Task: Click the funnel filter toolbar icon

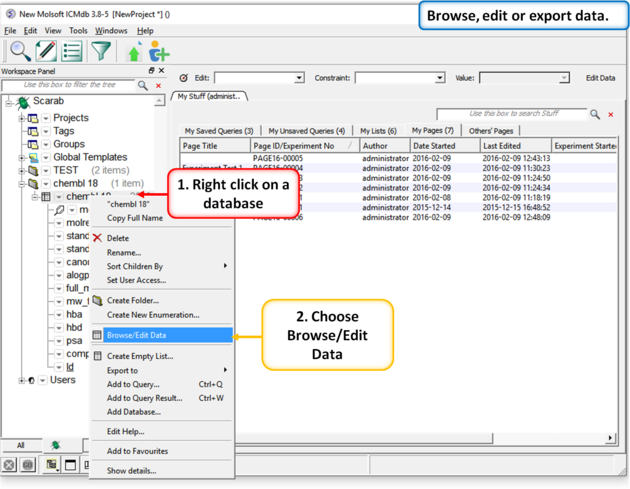Action: tap(101, 50)
